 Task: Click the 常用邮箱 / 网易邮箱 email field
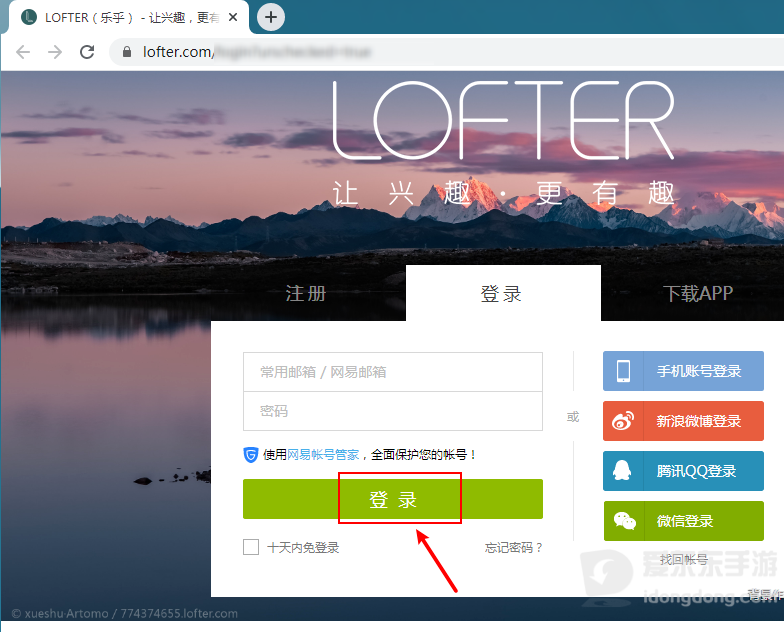pyautogui.click(x=392, y=372)
